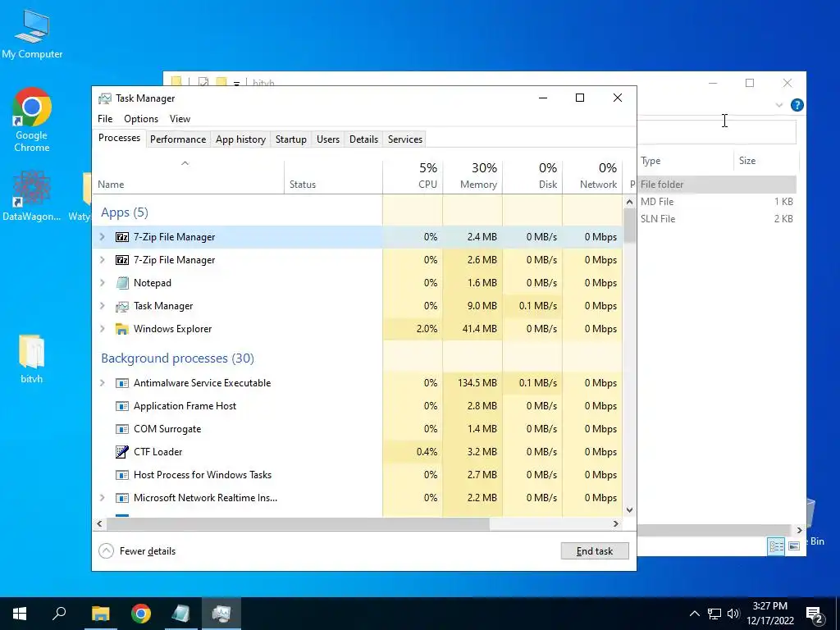Open the Windows Start button
This screenshot has width=840, height=630.
[20, 614]
